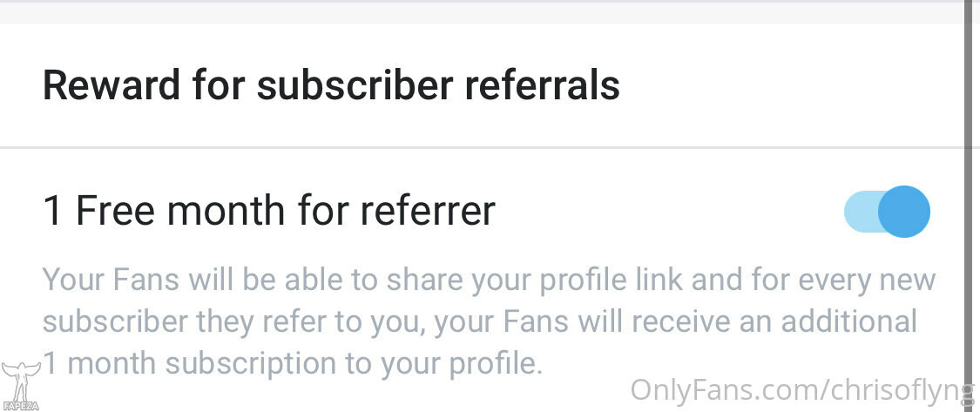Viewport: 980px width, 412px height.
Task: Select the "Reward for subscriber referrals" heading
Action: pyautogui.click(x=331, y=85)
